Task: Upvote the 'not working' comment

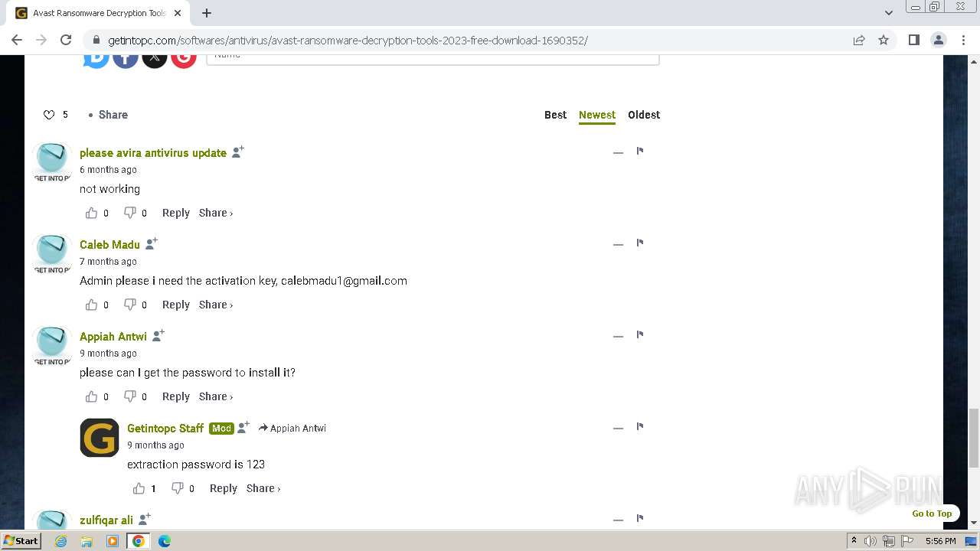Action: pos(92,213)
